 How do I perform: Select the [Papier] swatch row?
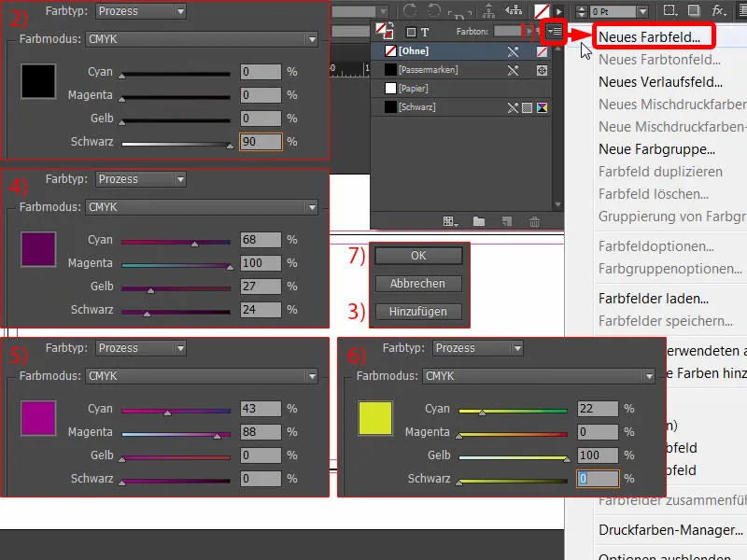461,89
